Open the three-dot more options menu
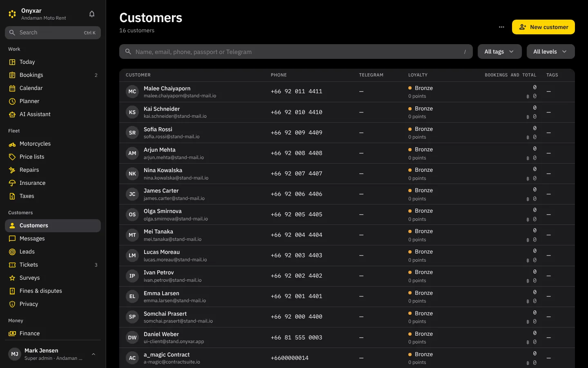The width and height of the screenshot is (588, 368). (x=501, y=27)
